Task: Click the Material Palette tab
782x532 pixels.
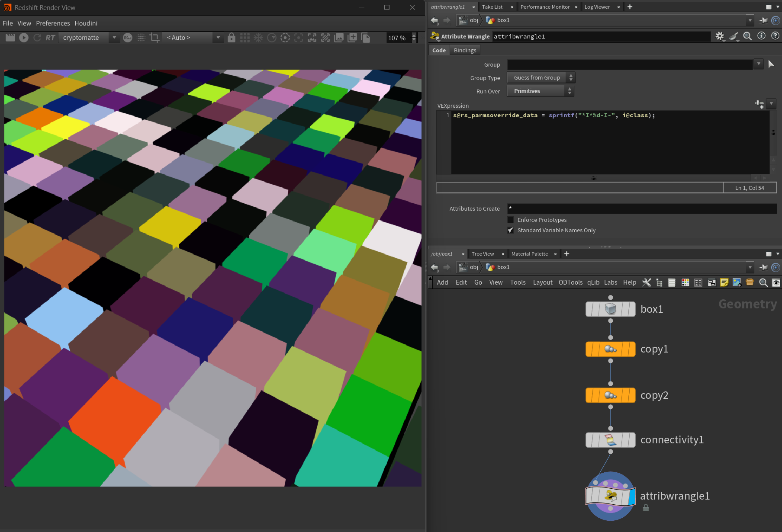Action: tap(529, 254)
